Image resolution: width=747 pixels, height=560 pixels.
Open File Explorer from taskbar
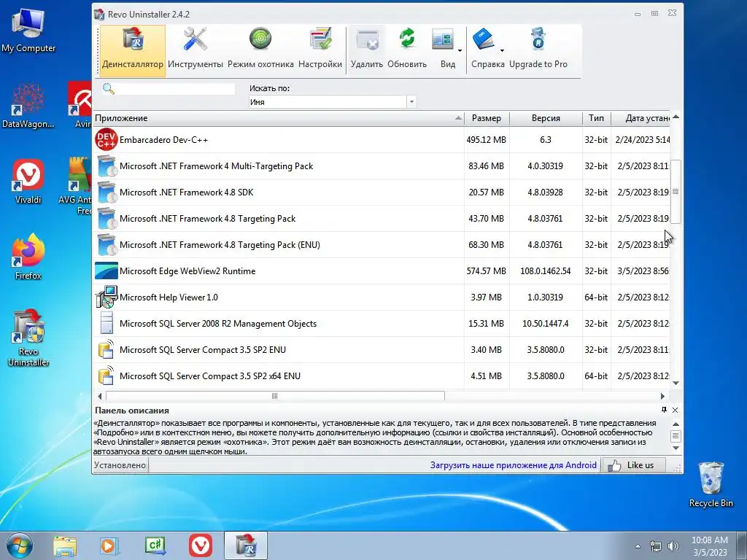65,545
